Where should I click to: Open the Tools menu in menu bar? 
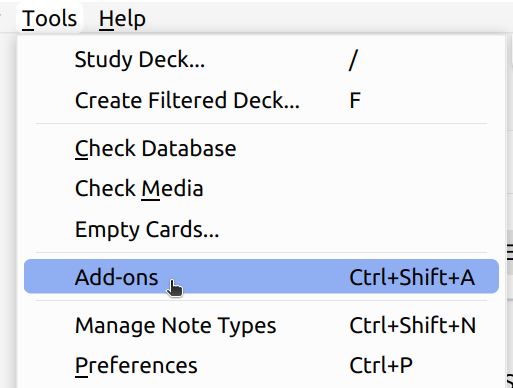click(49, 18)
